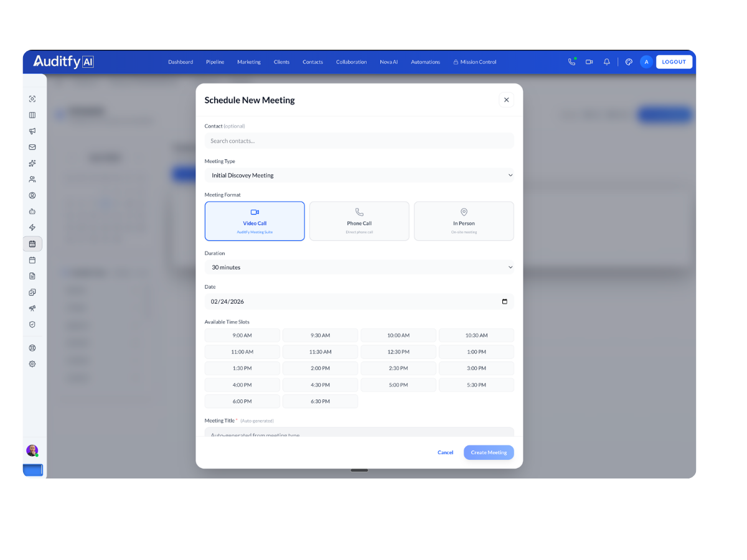Select the 9:30 AM time slot
The image size is (747, 560).
click(x=320, y=335)
